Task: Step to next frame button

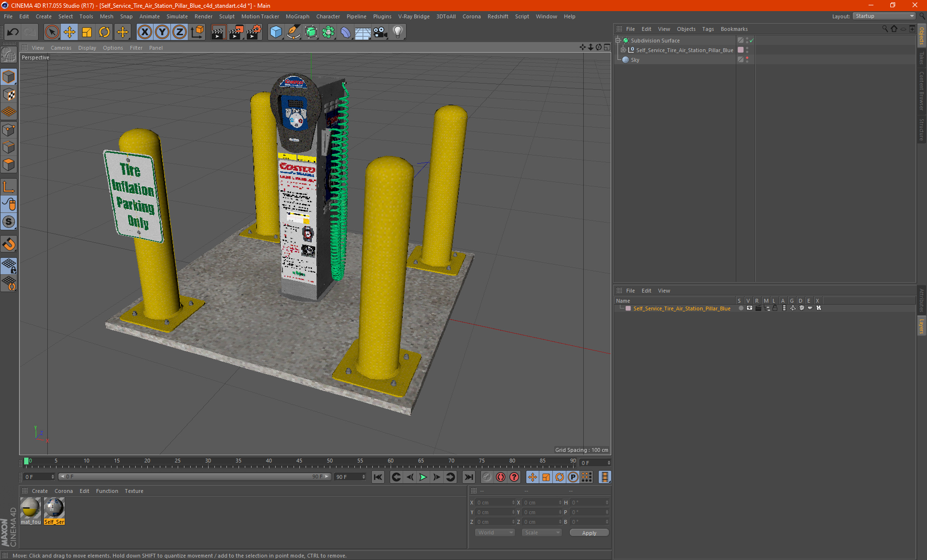Action: tap(436, 477)
